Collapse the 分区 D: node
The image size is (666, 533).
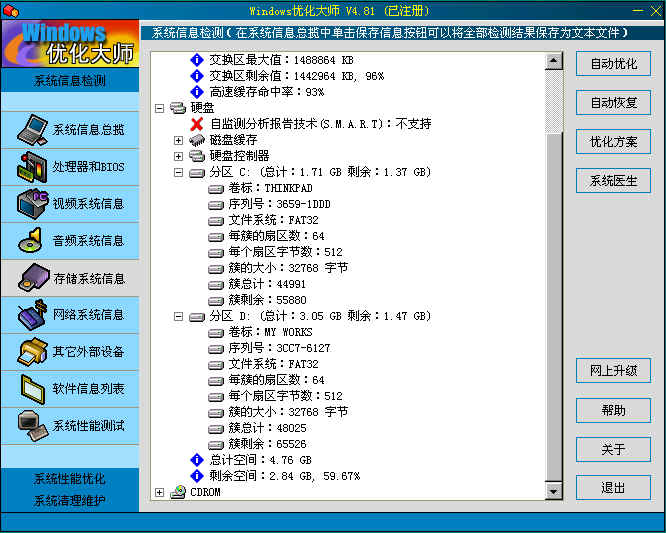pyautogui.click(x=178, y=316)
